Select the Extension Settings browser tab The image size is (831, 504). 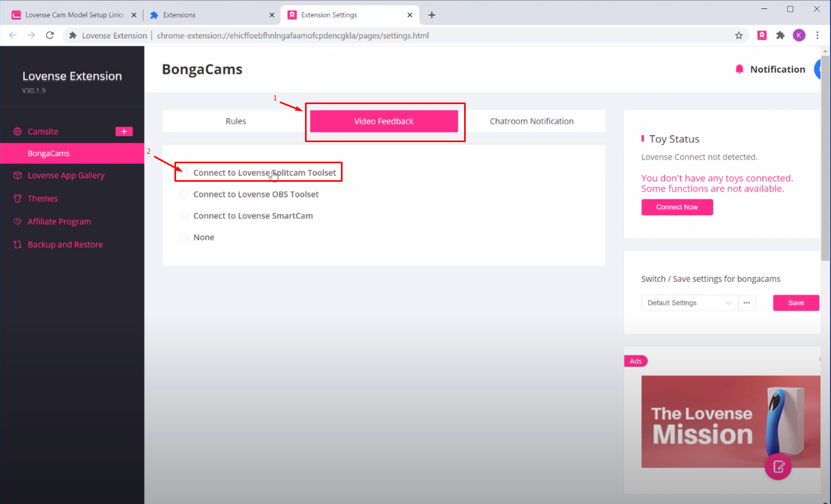coord(350,15)
